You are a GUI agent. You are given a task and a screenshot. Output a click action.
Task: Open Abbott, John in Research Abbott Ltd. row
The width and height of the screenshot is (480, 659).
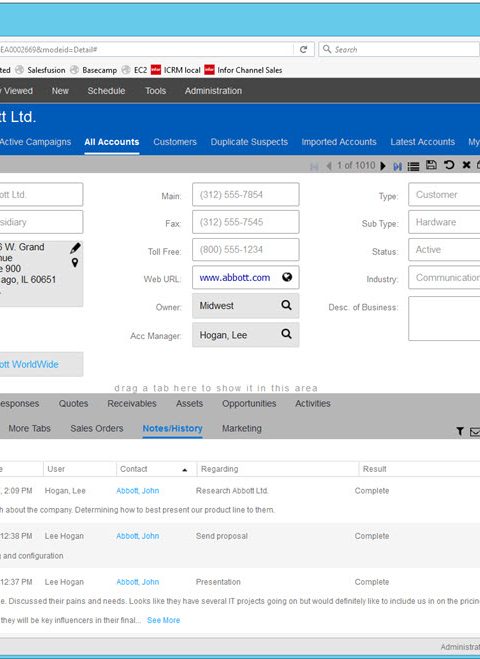(x=137, y=490)
